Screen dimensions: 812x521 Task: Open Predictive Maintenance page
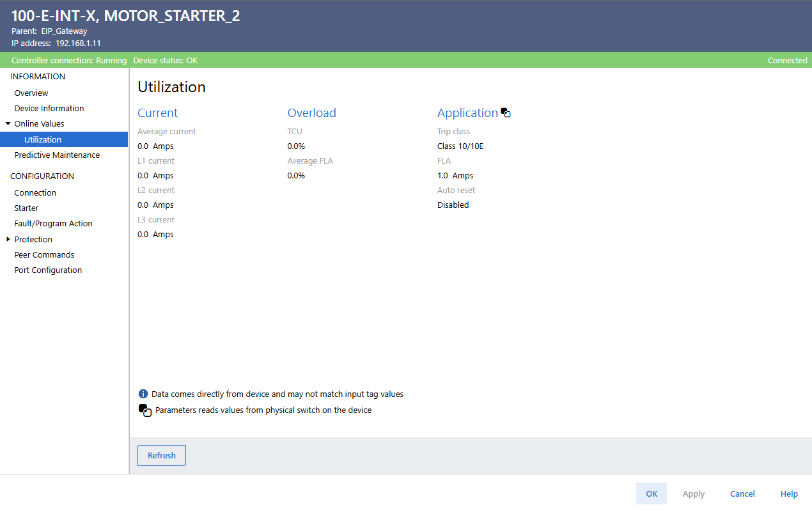click(57, 155)
